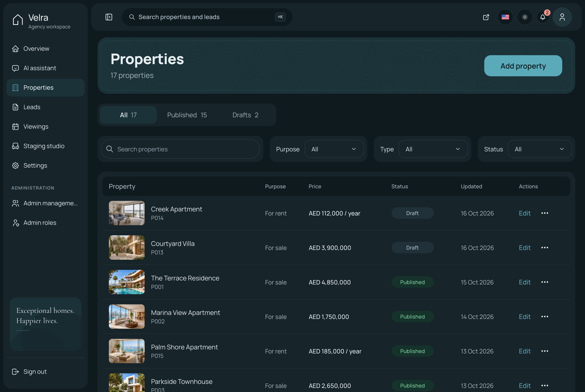
Task: Open more actions for Terrace Residence
Action: (544, 282)
